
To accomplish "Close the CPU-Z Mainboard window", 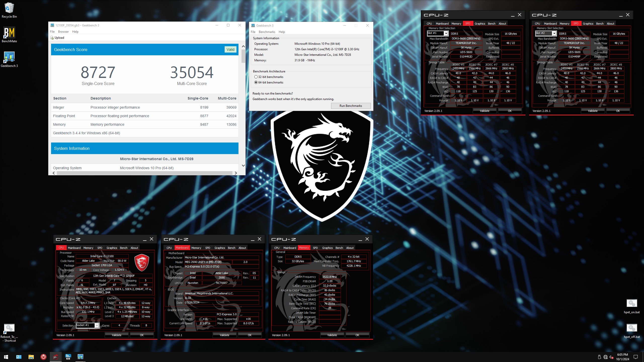I will click(260, 239).
